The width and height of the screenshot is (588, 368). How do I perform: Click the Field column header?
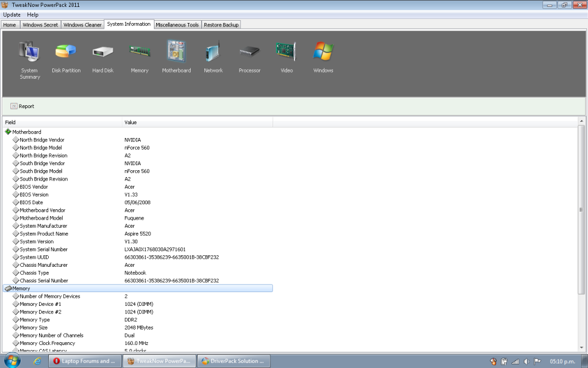[x=62, y=122]
